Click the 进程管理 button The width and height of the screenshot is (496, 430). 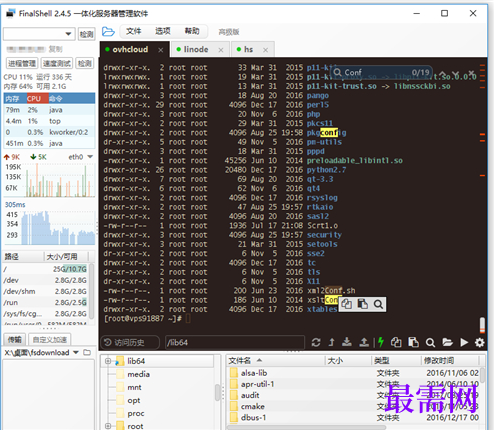[x=22, y=63]
